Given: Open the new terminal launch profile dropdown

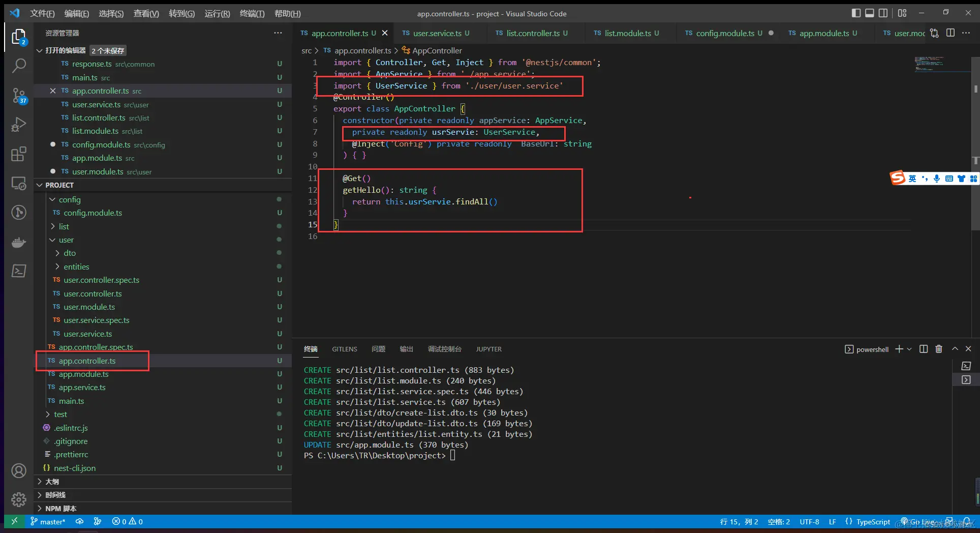Looking at the screenshot, I should [909, 349].
